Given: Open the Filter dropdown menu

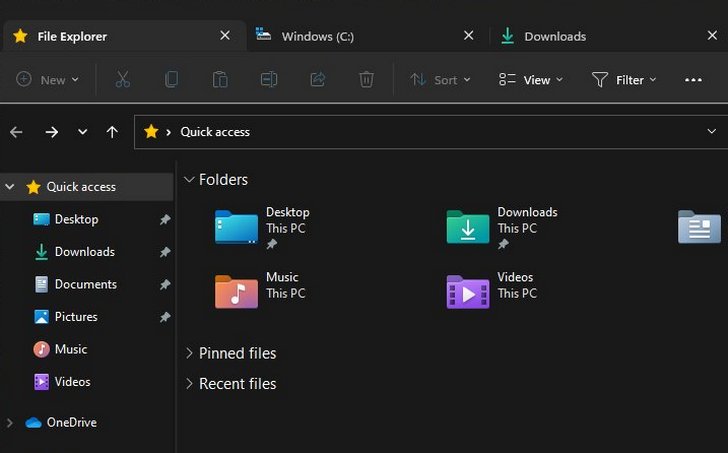Looking at the screenshot, I should (624, 80).
